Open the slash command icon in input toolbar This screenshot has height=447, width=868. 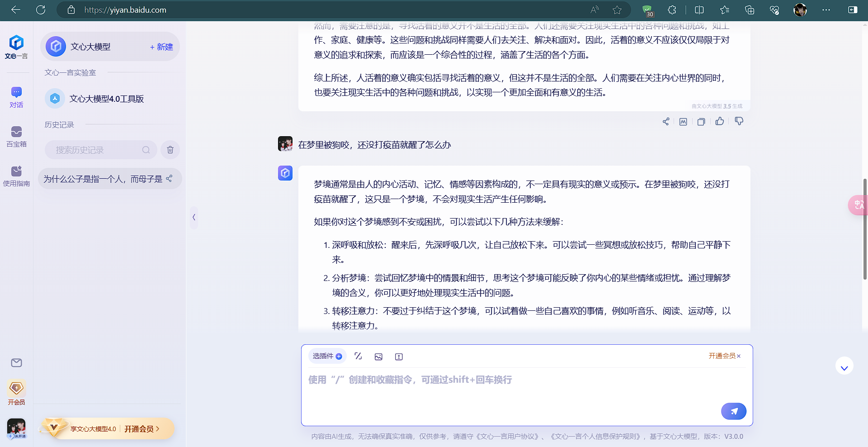click(x=358, y=356)
